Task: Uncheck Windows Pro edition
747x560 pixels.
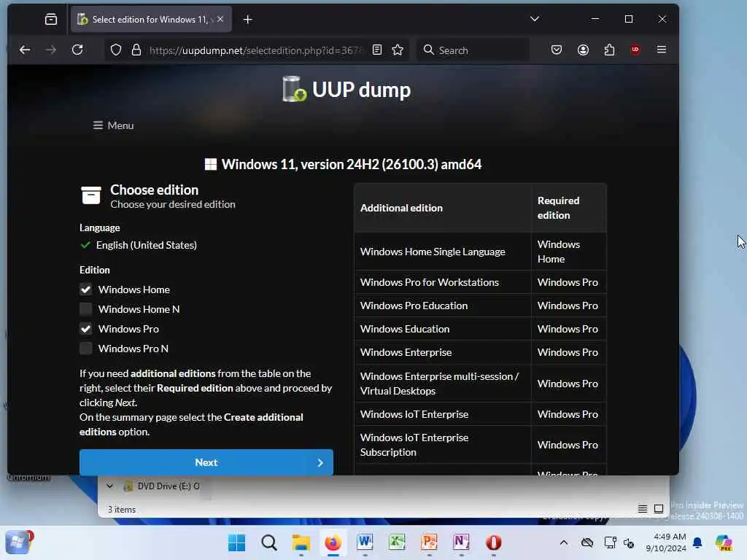Action: click(86, 329)
